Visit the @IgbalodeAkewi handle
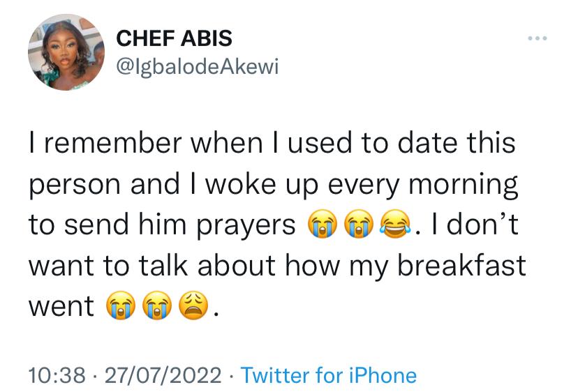 (198, 67)
